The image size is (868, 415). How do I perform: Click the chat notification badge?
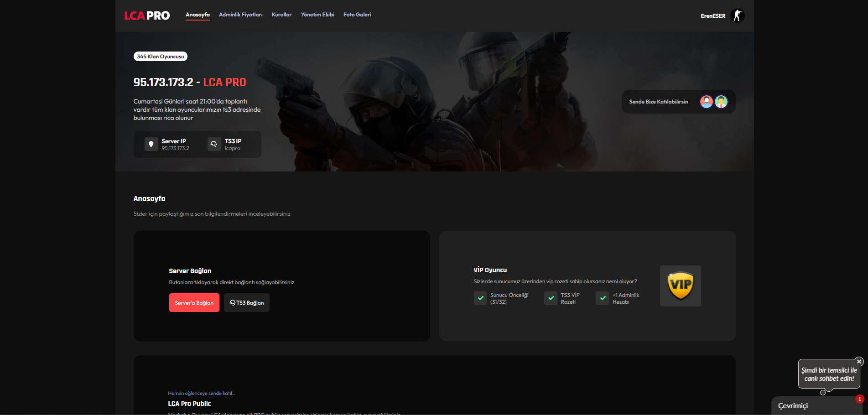860,399
